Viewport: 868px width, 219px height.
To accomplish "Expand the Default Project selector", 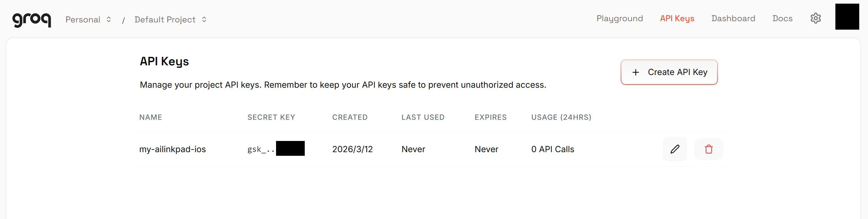I will (x=171, y=20).
